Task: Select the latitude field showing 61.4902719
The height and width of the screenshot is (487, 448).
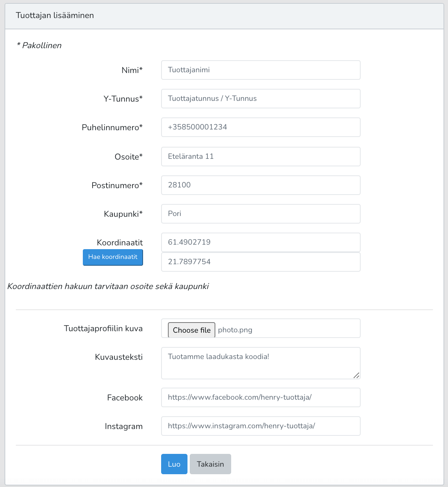Action: click(261, 242)
